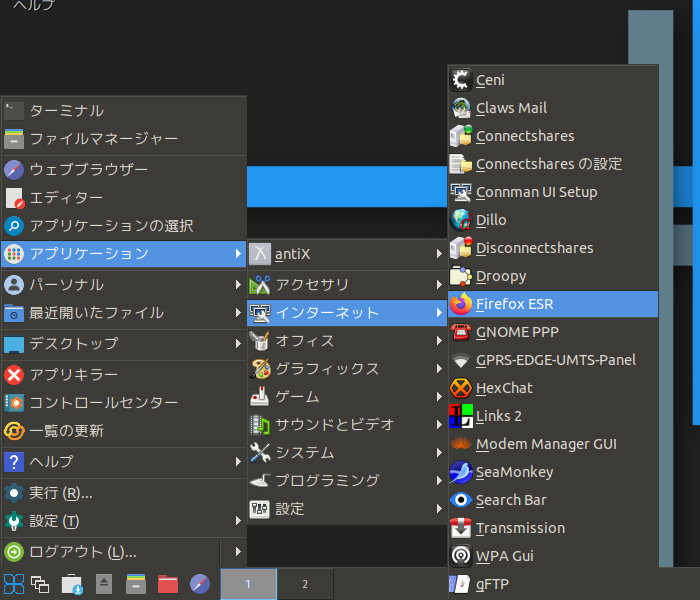This screenshot has width=700, height=600.
Task: Click the taskbar web browser compass icon
Action: click(x=200, y=584)
